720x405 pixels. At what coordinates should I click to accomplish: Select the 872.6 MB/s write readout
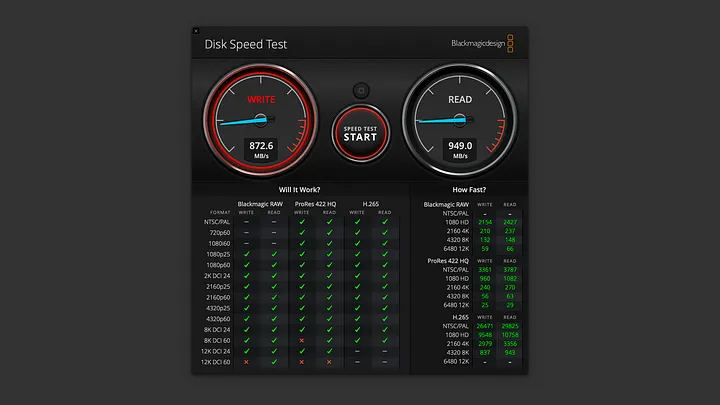tap(261, 150)
